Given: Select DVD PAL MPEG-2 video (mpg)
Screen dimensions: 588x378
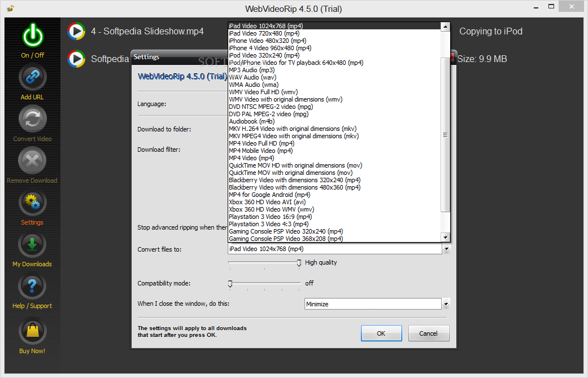Looking at the screenshot, I should [334, 114].
